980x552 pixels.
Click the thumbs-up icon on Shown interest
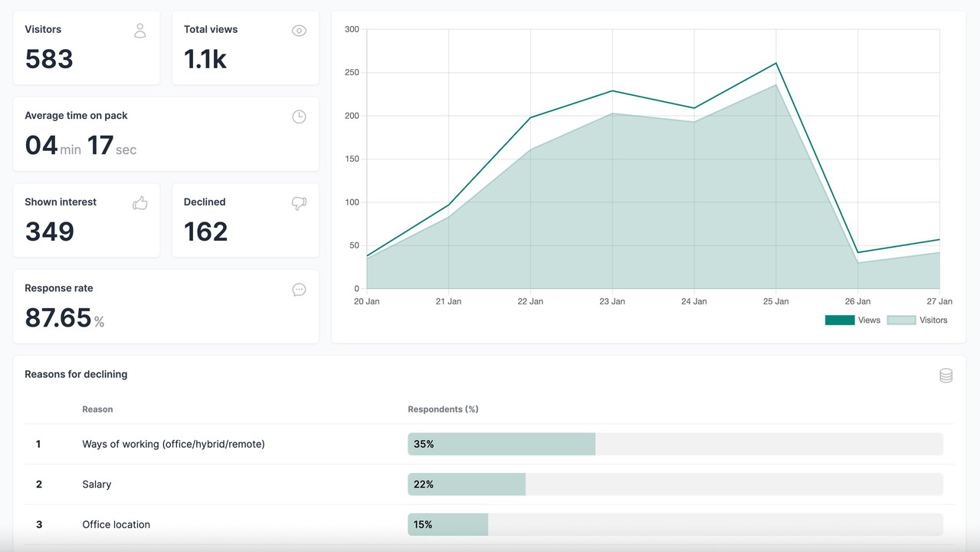[139, 203]
